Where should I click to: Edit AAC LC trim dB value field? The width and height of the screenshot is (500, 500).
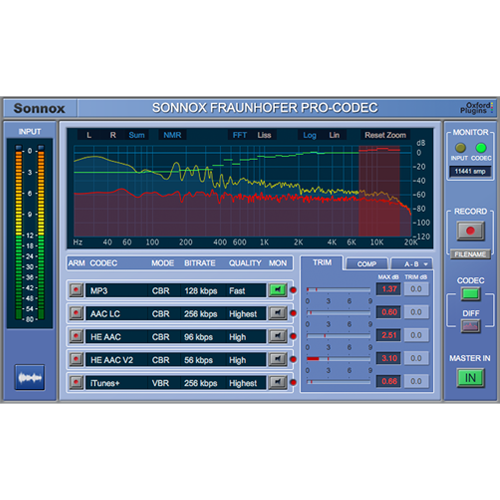coord(416,312)
